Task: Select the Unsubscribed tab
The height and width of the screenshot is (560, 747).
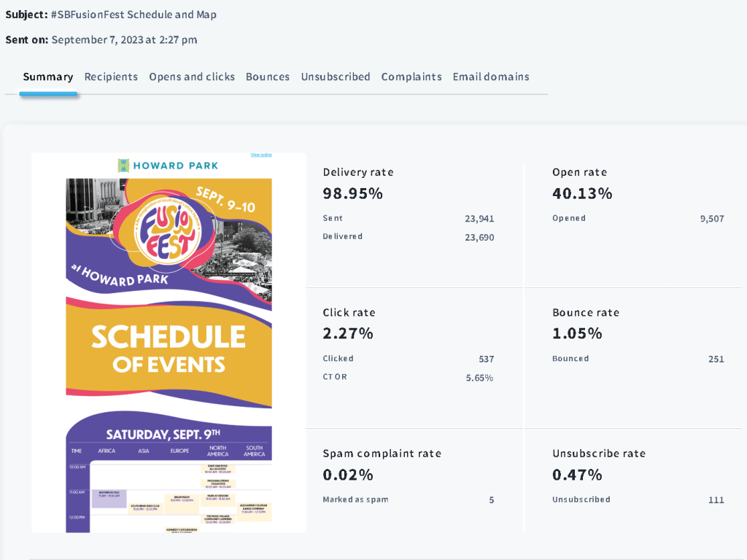Action: point(336,77)
